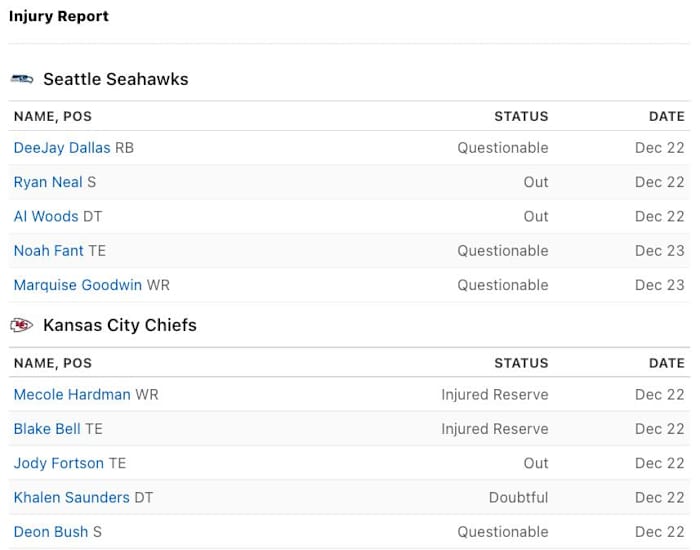Screen dimensions: 700x550
Task: Click Mecole Hardman player name
Action: (72, 395)
